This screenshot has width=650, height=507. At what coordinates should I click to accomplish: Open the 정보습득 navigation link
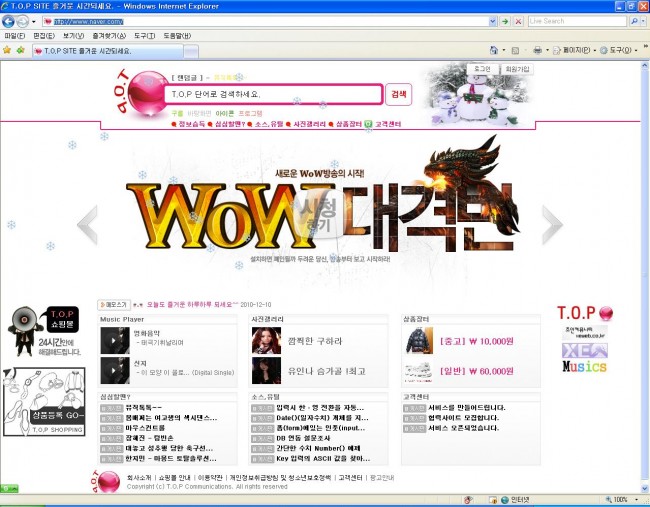pos(192,124)
